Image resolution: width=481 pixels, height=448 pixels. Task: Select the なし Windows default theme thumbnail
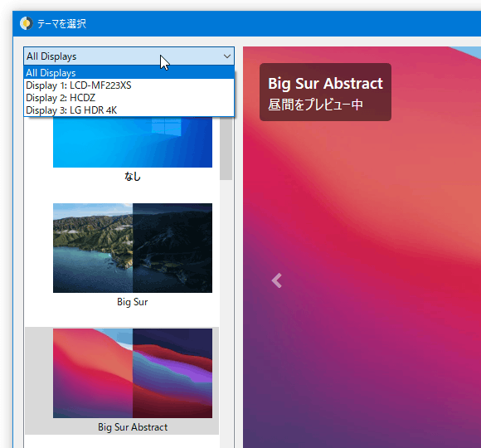pyautogui.click(x=133, y=142)
